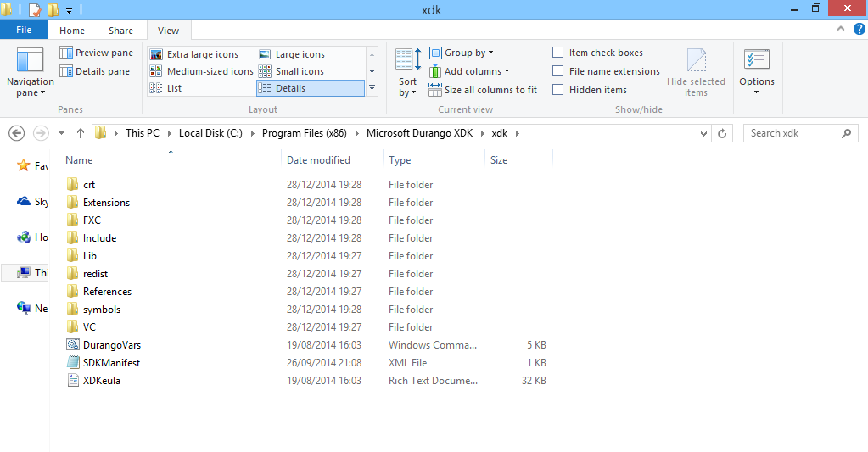The image size is (868, 452).
Task: Expand the Group by dropdown
Action: pyautogui.click(x=462, y=53)
